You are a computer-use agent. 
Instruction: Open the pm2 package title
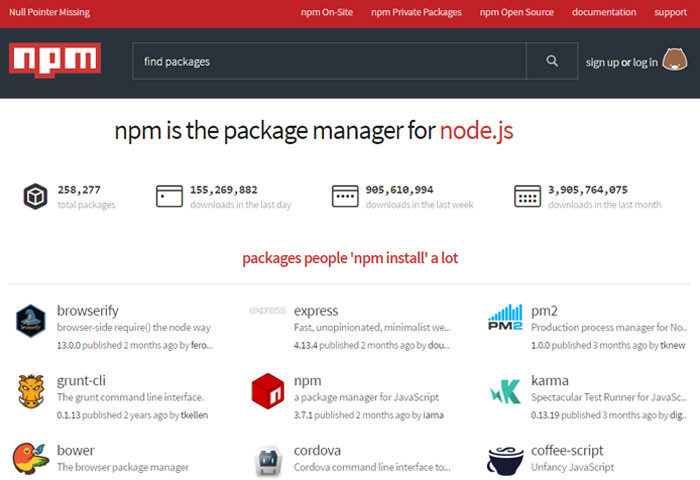[544, 310]
